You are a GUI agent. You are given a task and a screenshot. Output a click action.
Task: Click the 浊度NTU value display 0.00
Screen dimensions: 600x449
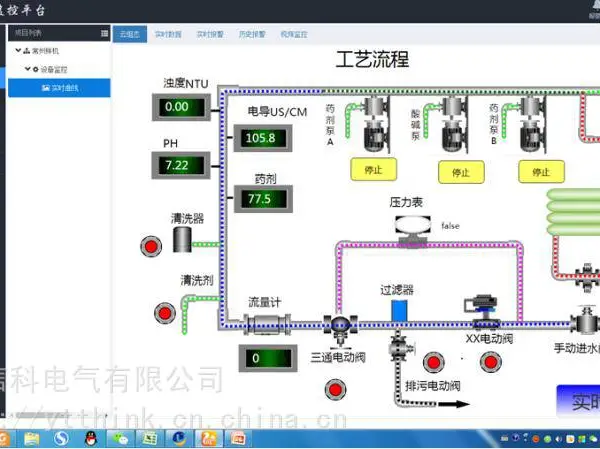pyautogui.click(x=181, y=107)
